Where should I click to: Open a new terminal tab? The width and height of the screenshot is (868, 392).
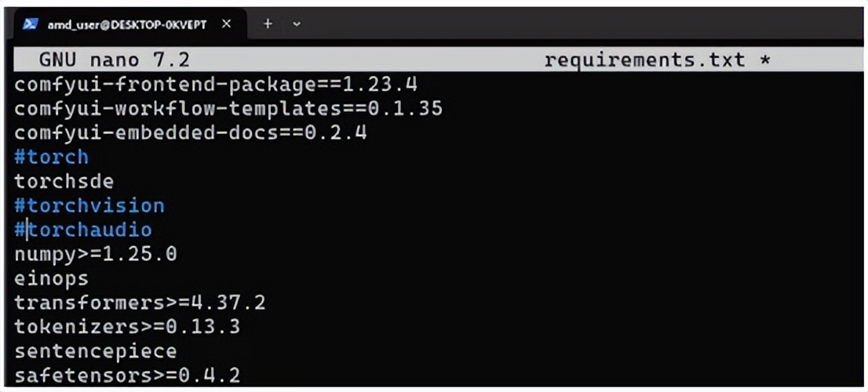pos(268,24)
